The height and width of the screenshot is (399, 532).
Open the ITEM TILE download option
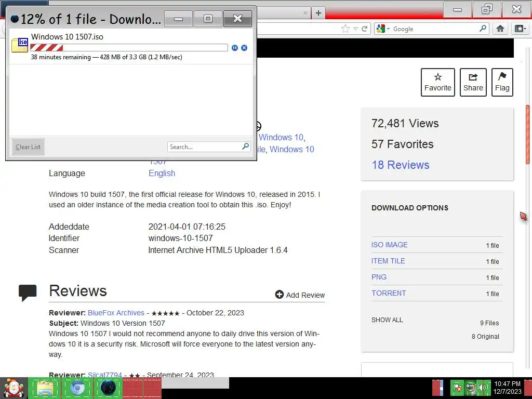388,261
